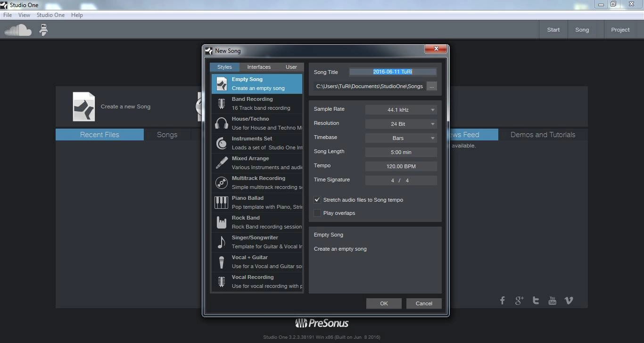Switch to the Recent Files tab

tap(99, 135)
